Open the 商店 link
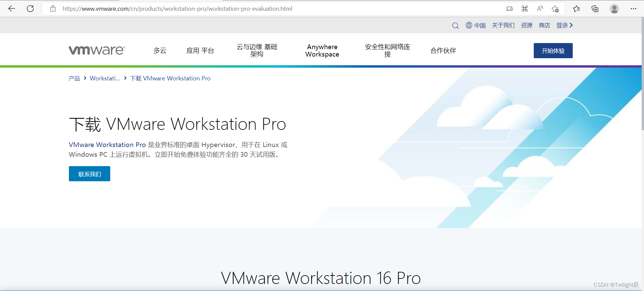The width and height of the screenshot is (644, 291). (x=544, y=26)
